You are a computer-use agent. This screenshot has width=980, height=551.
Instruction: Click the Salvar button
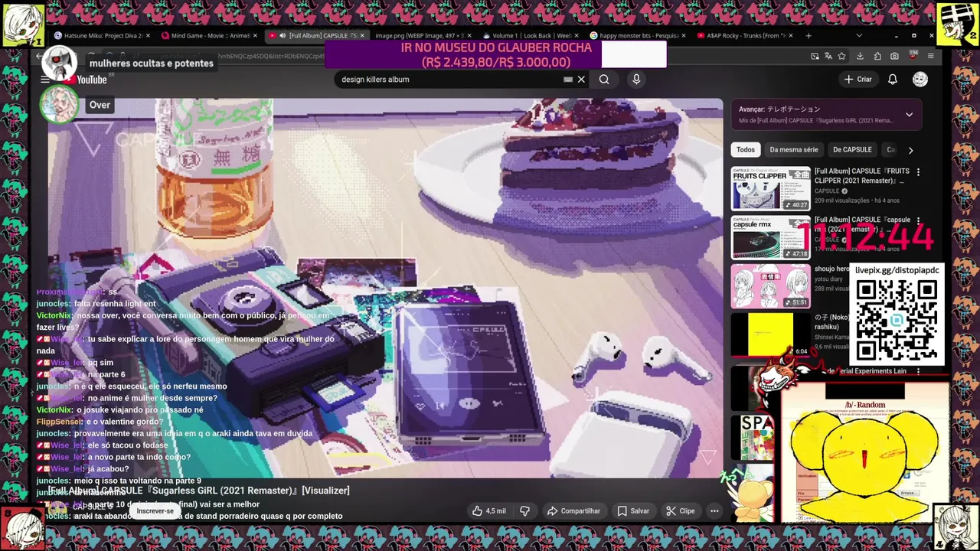[633, 510]
